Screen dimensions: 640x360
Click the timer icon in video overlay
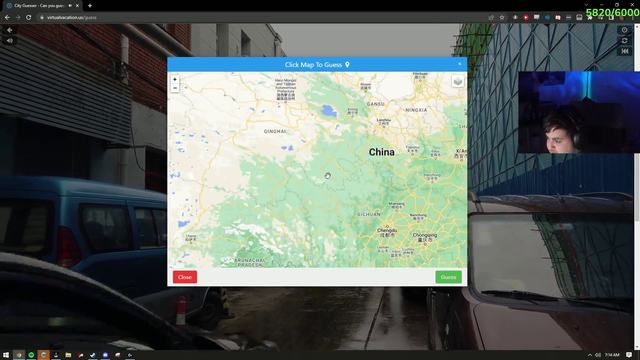624,30
